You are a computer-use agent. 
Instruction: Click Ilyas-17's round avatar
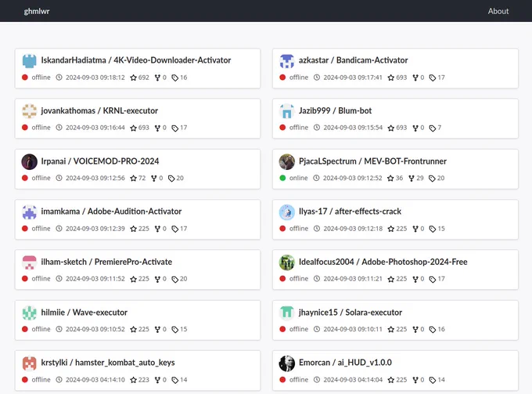pyautogui.click(x=287, y=212)
